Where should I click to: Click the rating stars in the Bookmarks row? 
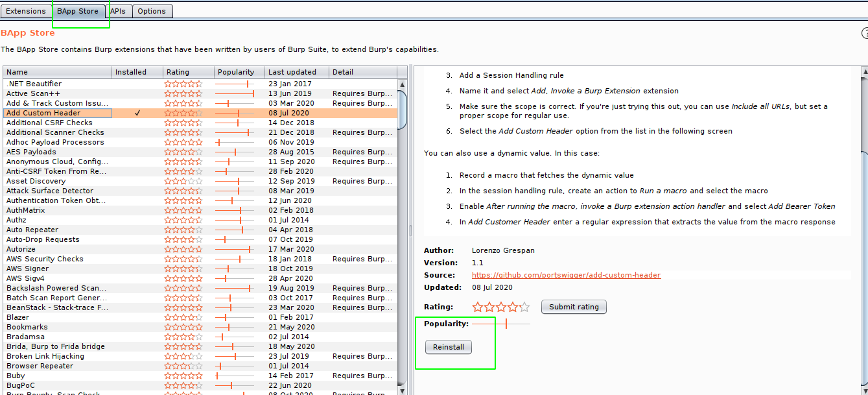pos(183,327)
